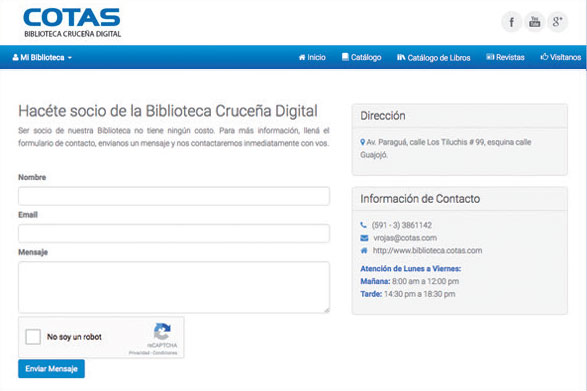Open the Revistas menu item
587x391 pixels.
(505, 57)
